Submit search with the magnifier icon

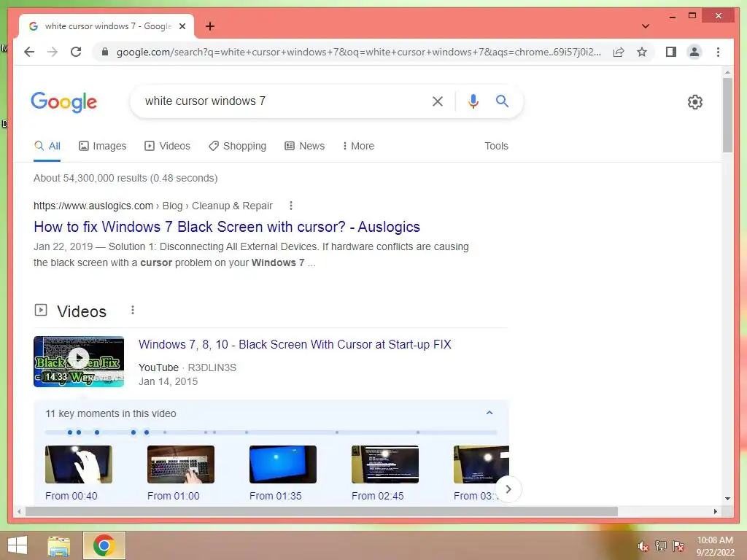pyautogui.click(x=502, y=101)
